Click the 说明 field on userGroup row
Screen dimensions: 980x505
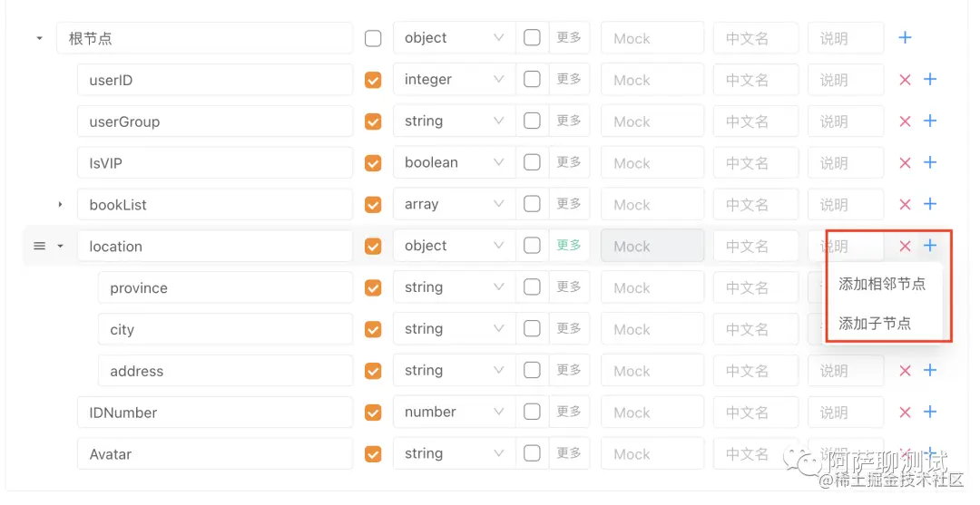click(x=846, y=121)
